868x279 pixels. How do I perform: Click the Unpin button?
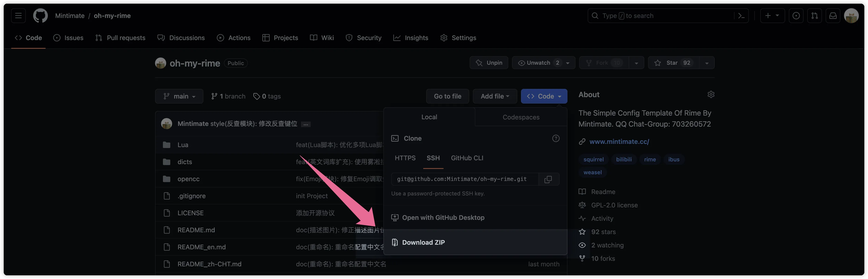(489, 63)
